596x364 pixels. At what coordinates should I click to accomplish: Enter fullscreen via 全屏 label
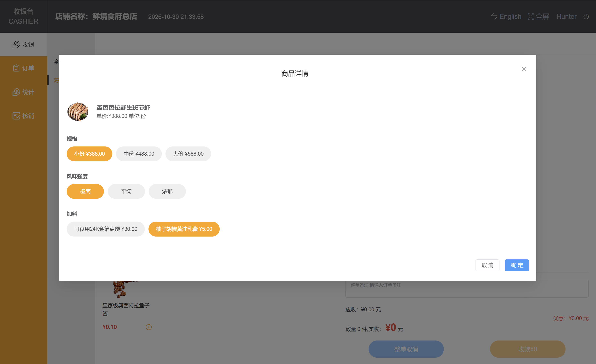point(542,16)
